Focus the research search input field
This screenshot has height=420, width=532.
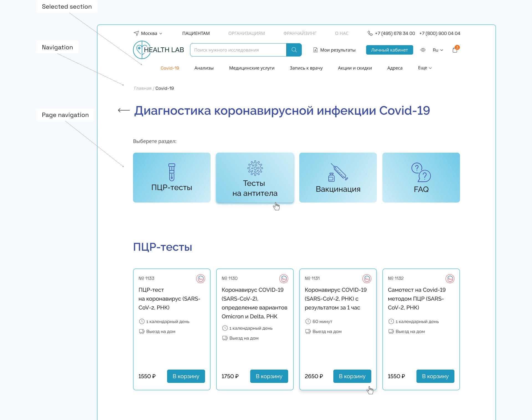(238, 50)
